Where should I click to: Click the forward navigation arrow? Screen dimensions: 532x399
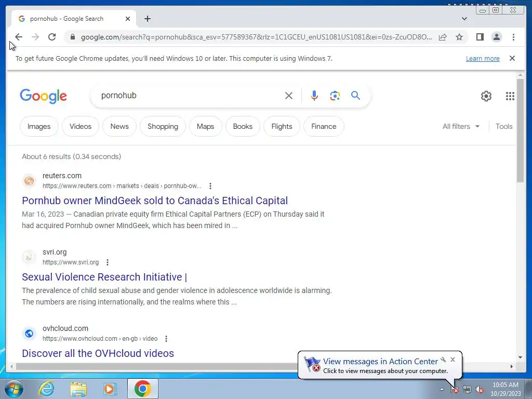coord(35,37)
